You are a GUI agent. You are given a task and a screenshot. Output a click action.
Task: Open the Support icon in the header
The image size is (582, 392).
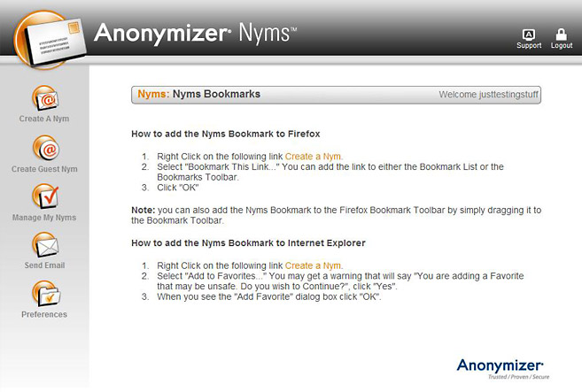pos(529,34)
